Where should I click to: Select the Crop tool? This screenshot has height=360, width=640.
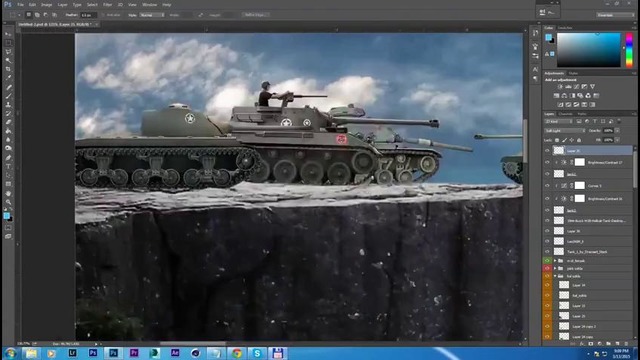tap(8, 69)
